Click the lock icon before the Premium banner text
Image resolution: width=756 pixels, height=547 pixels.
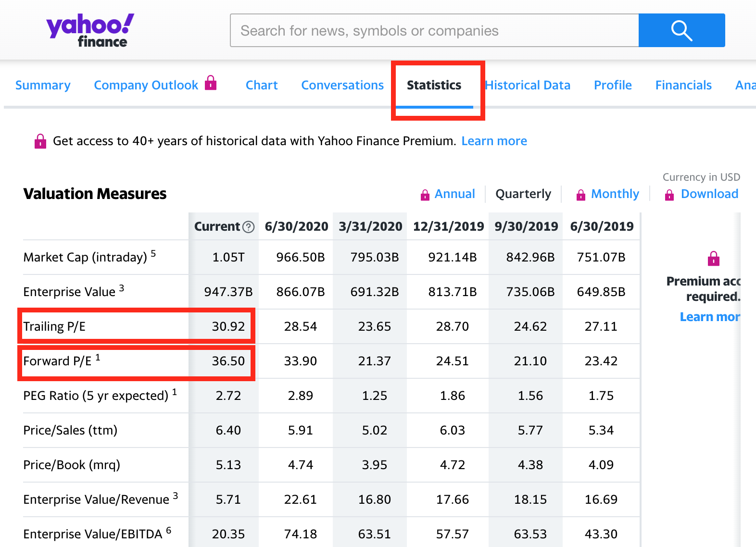point(40,141)
